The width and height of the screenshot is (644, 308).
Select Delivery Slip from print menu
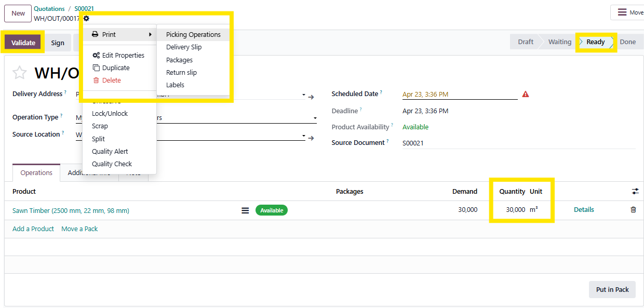[184, 47]
